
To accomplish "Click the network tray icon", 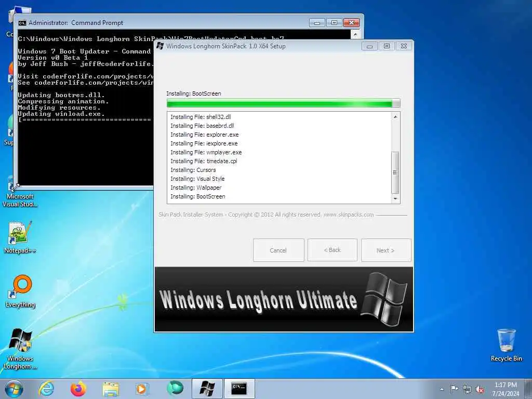I will pyautogui.click(x=467, y=389).
